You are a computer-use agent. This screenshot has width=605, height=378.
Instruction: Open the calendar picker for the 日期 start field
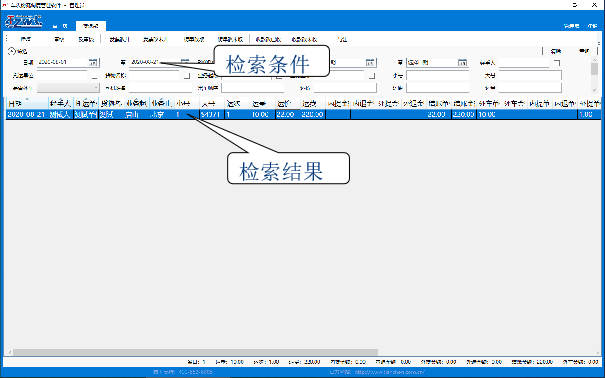pyautogui.click(x=93, y=62)
